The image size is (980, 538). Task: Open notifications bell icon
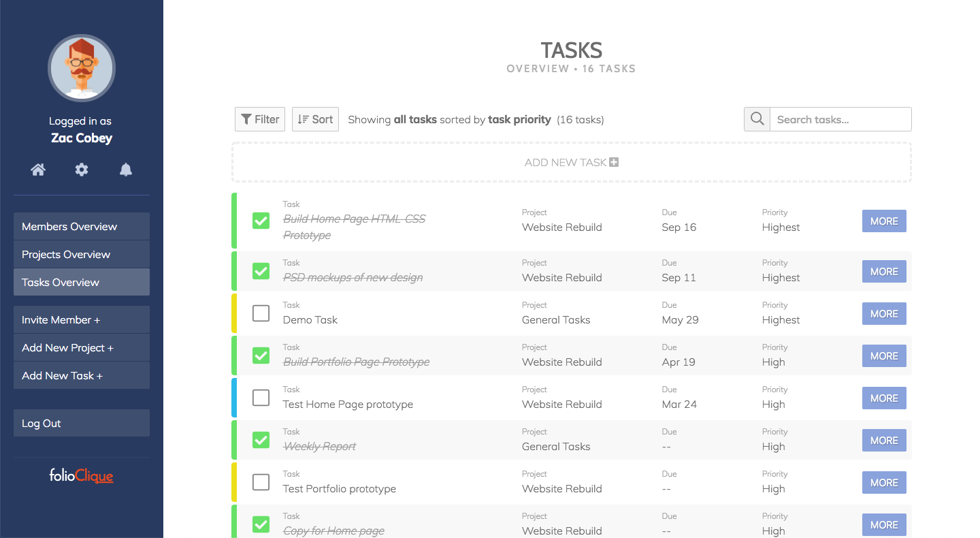[126, 170]
